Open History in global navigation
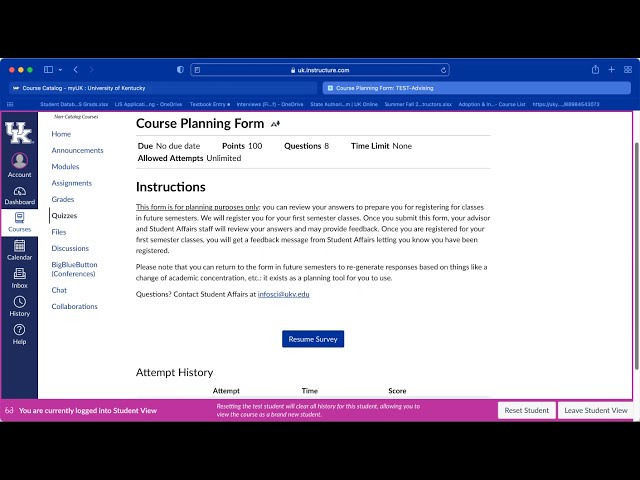640x480 pixels. pyautogui.click(x=19, y=307)
